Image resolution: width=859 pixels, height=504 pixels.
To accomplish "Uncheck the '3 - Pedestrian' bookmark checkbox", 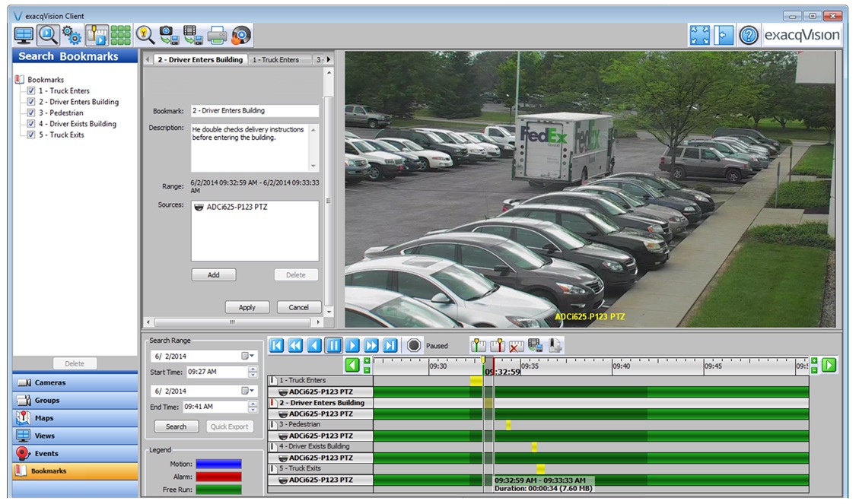I will click(x=31, y=113).
